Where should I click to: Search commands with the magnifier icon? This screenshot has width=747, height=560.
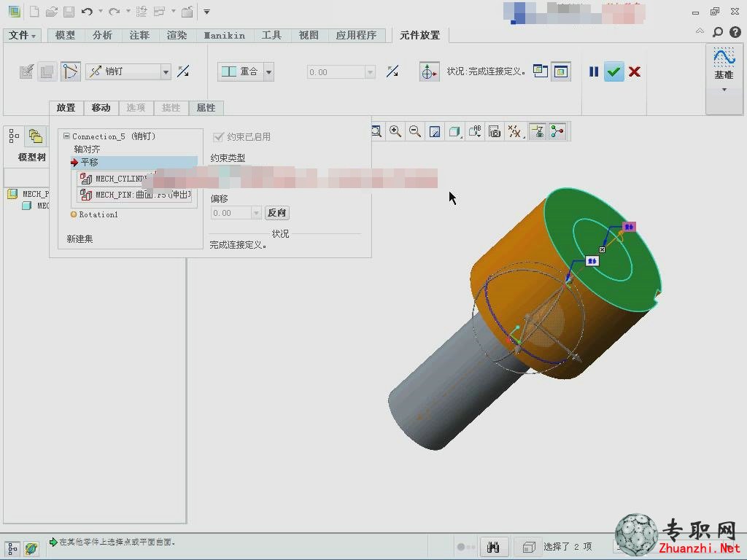pyautogui.click(x=718, y=32)
